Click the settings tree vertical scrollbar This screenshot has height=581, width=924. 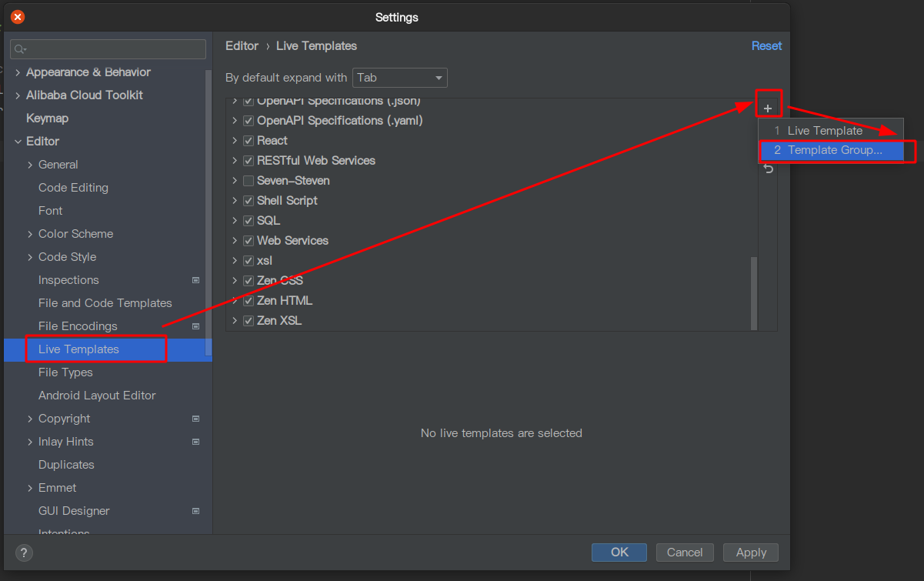point(208,212)
